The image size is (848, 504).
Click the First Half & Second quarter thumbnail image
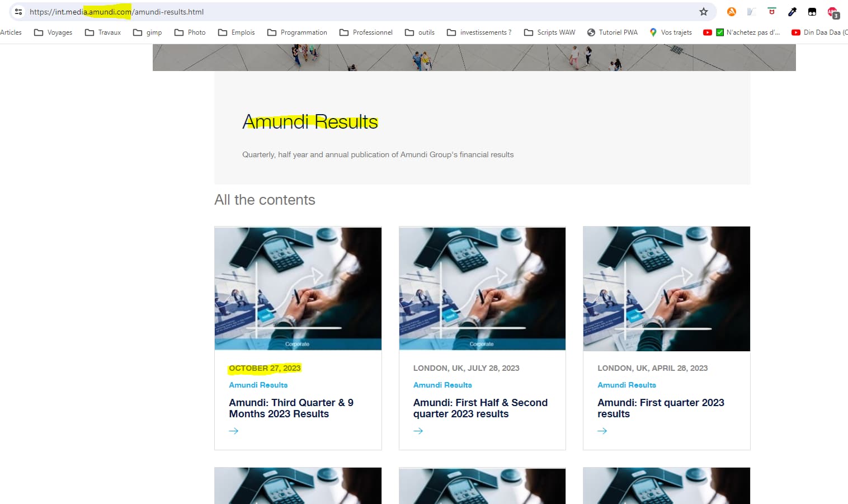click(482, 288)
